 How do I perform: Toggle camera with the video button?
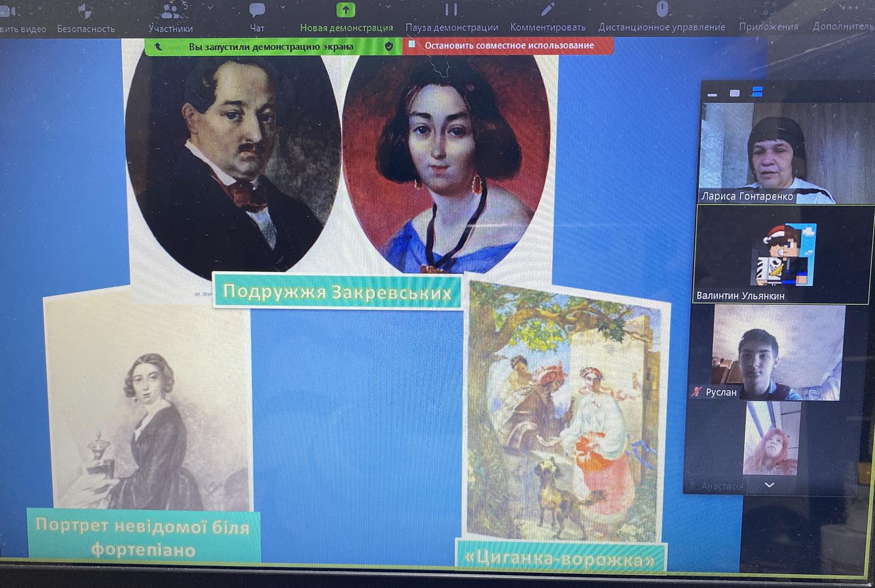[x=8, y=12]
